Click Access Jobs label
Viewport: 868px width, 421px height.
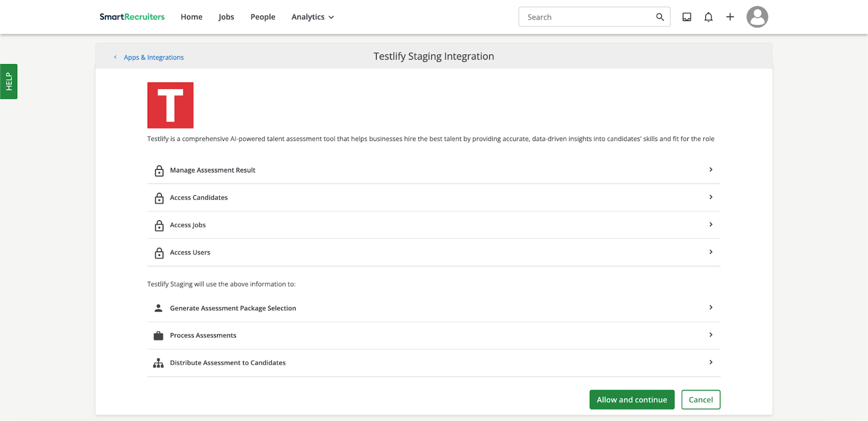[x=188, y=225]
